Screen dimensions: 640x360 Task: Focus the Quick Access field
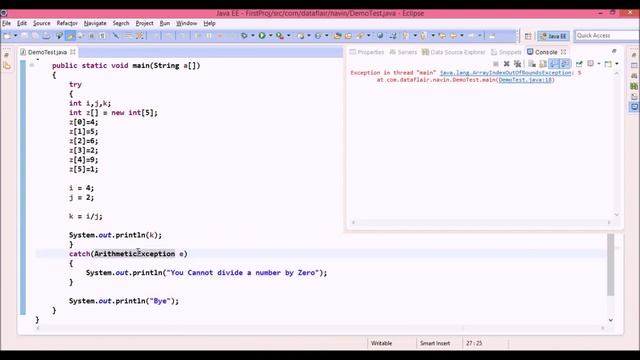pos(607,36)
